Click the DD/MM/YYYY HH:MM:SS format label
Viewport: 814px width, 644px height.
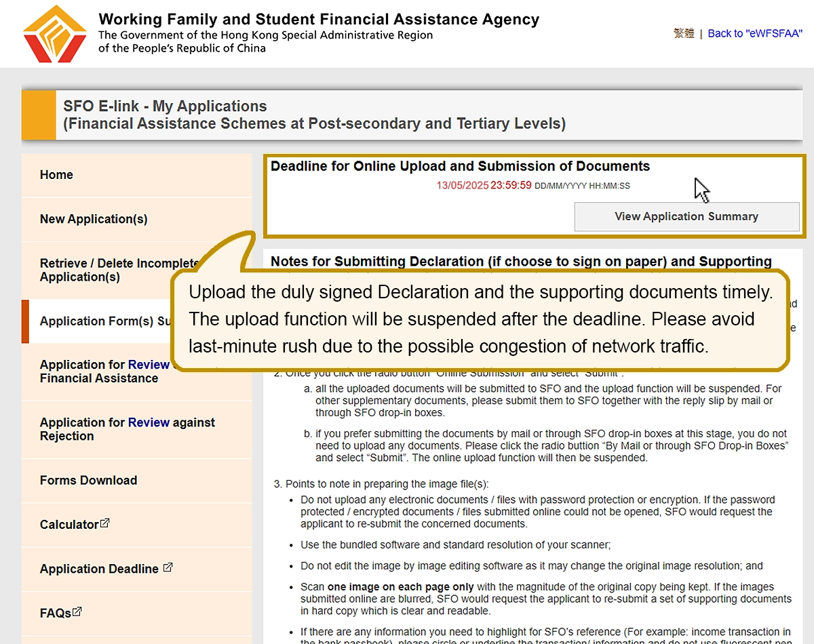click(x=583, y=186)
